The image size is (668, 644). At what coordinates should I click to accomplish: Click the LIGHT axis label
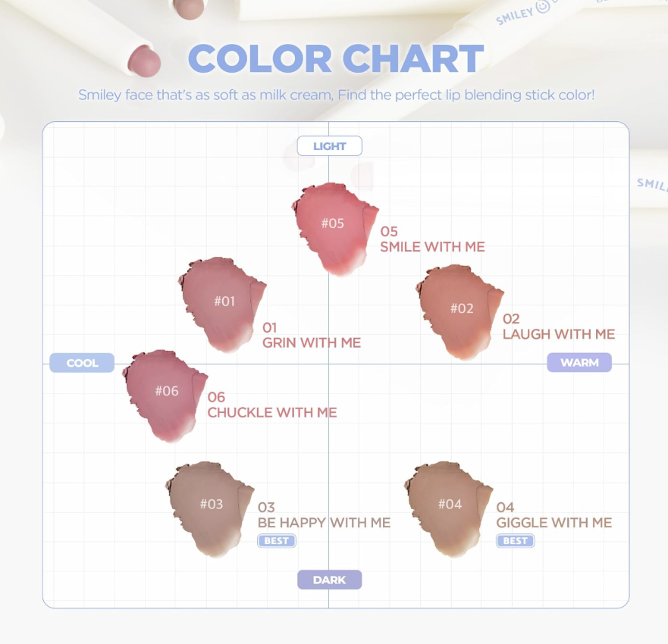[329, 145]
